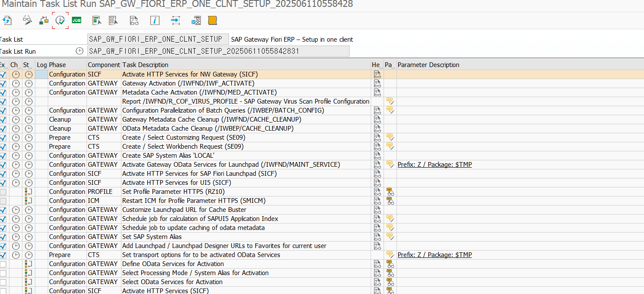Image resolution: width=644 pixels, height=294 pixels.
Task: Open Prefix: Z / Package: $TMP link in Launchpad OData row
Action: 435,165
